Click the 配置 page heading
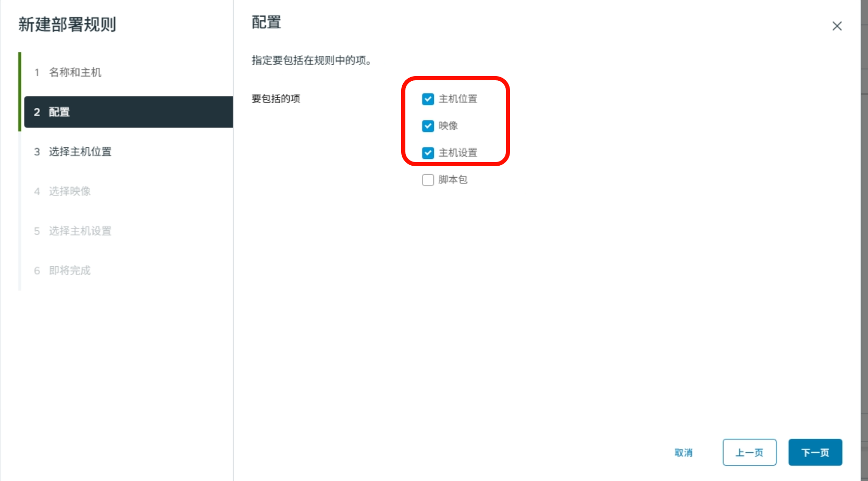 (266, 22)
